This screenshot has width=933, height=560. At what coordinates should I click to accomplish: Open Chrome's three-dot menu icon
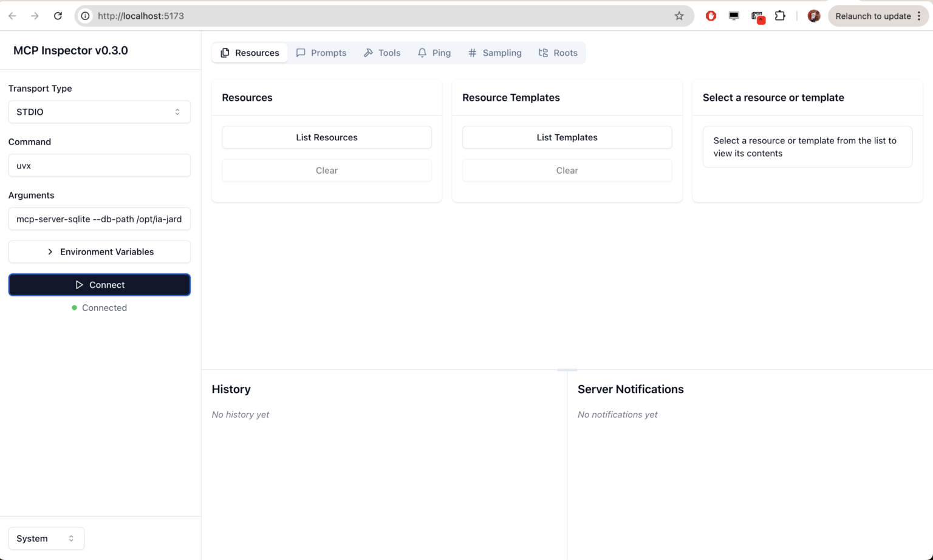tap(919, 16)
